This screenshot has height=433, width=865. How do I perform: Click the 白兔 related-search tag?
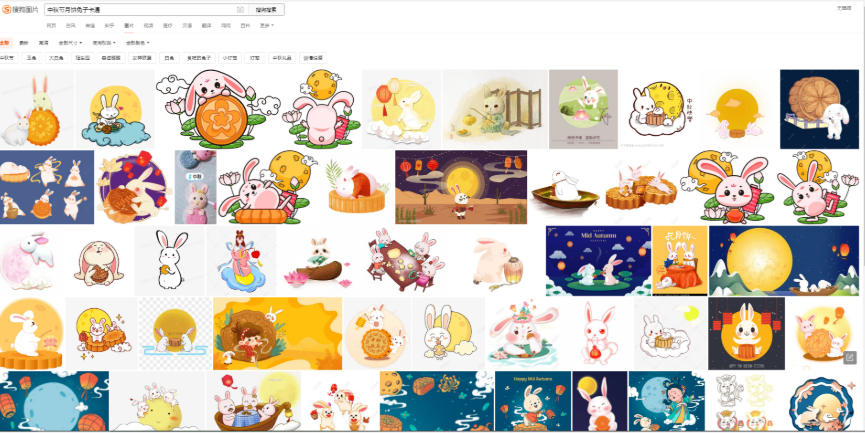(169, 58)
